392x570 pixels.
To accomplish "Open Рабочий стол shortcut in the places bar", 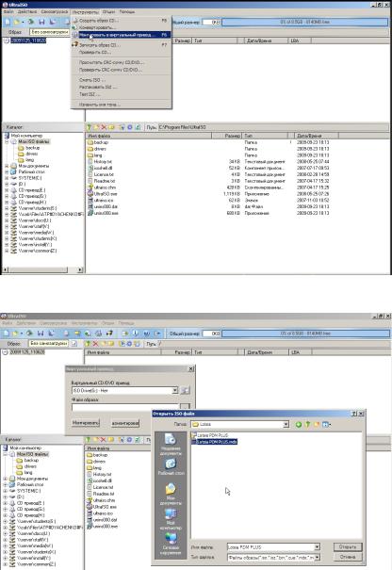I will [x=171, y=466].
